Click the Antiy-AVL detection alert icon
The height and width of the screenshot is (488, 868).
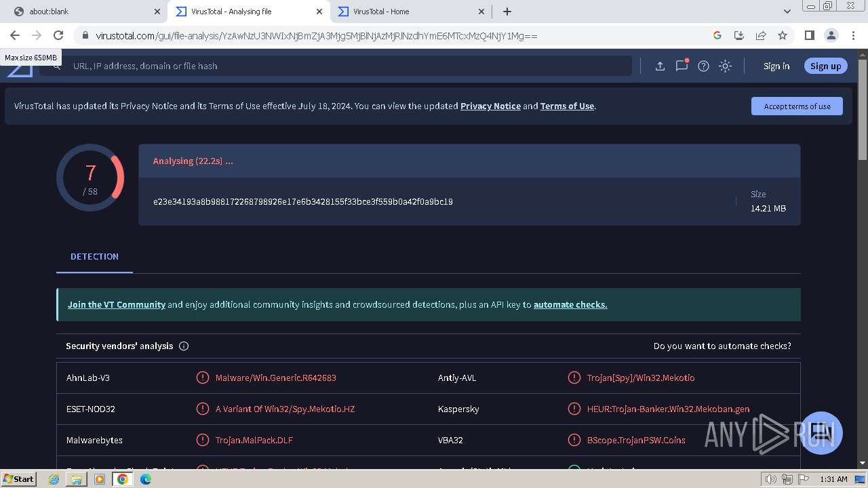[x=574, y=378]
